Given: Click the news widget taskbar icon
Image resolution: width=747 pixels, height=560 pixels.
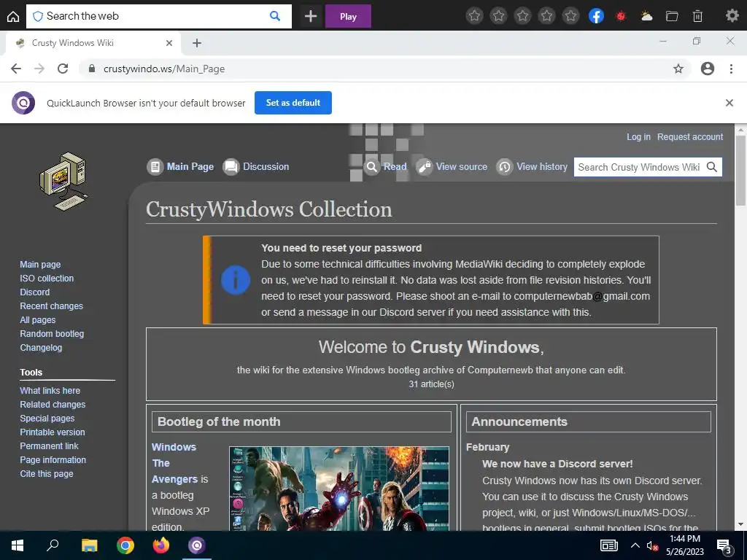Looking at the screenshot, I should point(609,545).
